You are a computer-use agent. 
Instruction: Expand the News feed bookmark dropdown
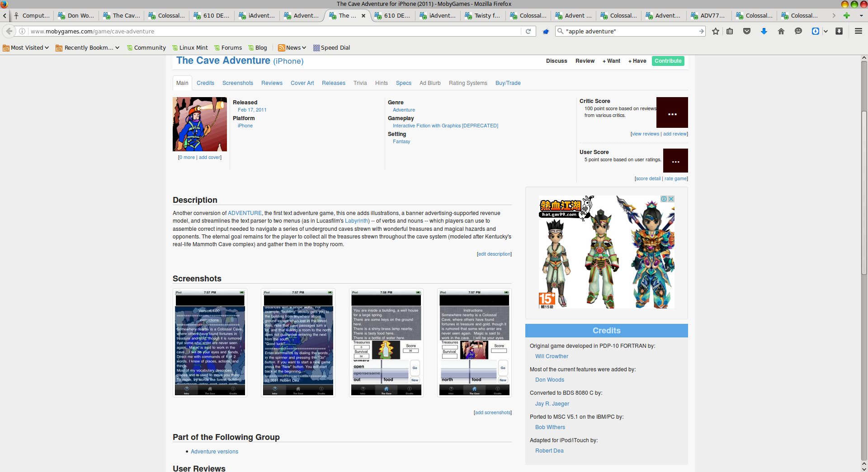pos(292,47)
